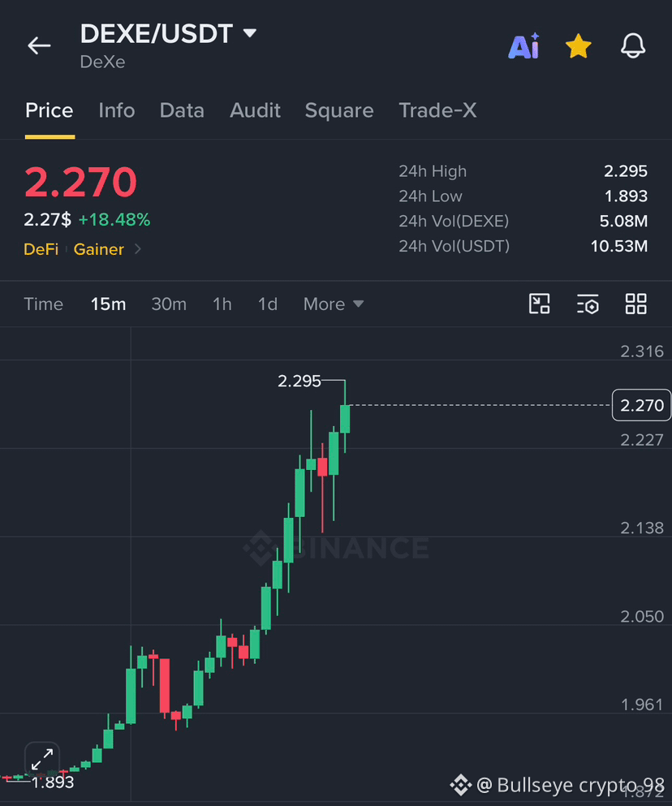Tap the 2.316 price axis label
The height and width of the screenshot is (806, 672).
click(642, 351)
